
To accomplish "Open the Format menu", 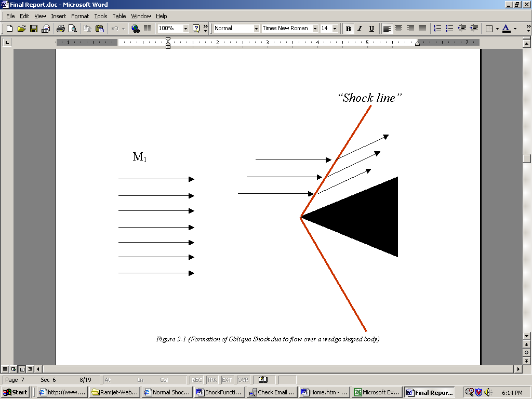I will pyautogui.click(x=80, y=16).
